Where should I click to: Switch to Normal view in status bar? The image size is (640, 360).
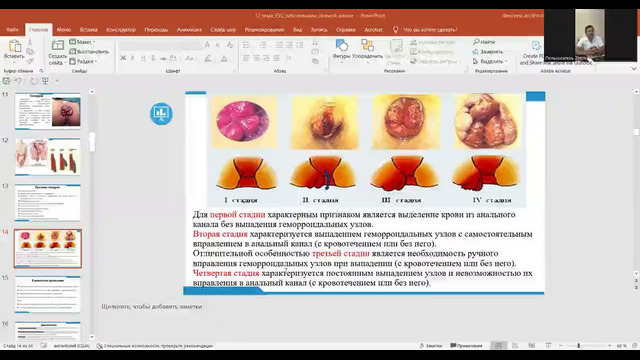tap(498, 346)
